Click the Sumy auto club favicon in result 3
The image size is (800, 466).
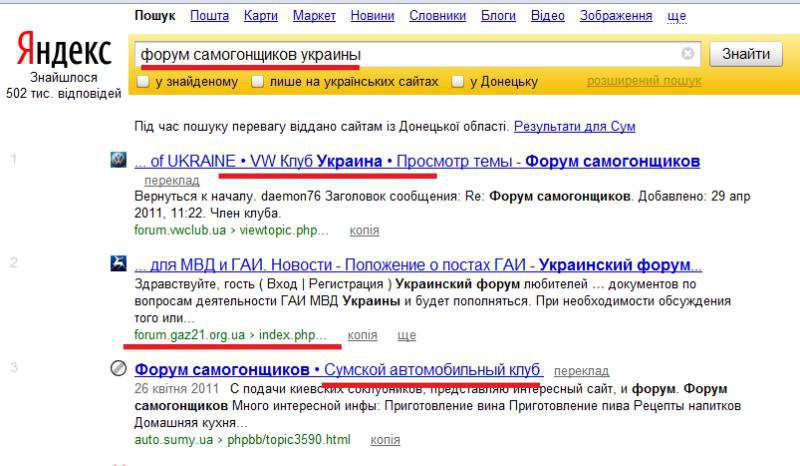click(118, 368)
